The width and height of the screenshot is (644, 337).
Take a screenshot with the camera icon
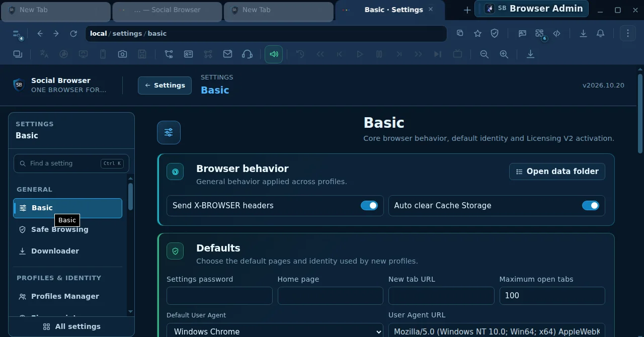122,54
